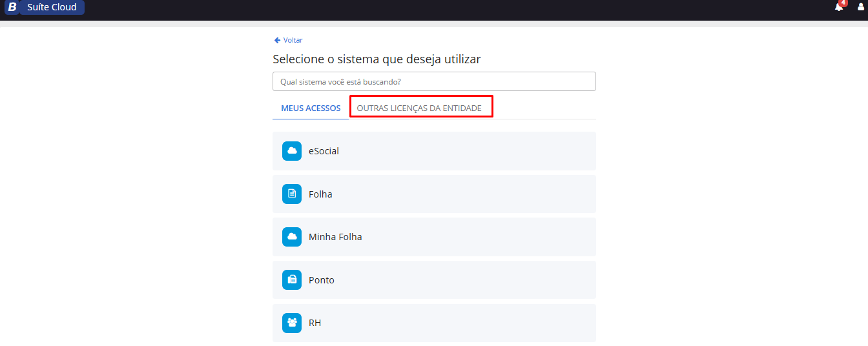Click the eSocial cloud icon
868x346 pixels.
292,151
